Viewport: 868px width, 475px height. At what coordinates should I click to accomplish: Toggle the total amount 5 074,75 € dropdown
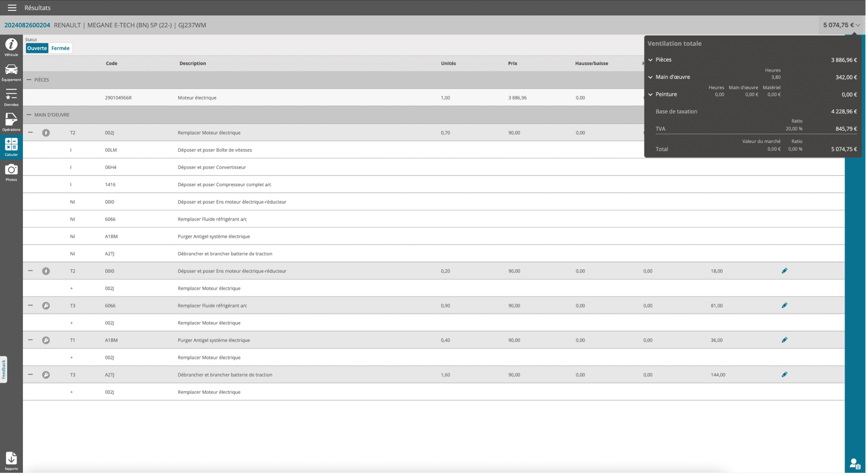[x=841, y=25]
